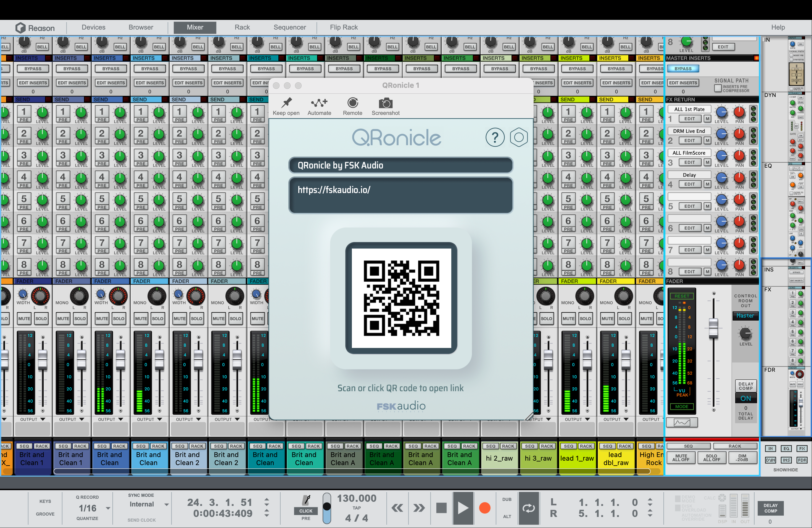Viewport: 812px width, 528px height.
Task: Open the Devices tab
Action: pos(93,27)
